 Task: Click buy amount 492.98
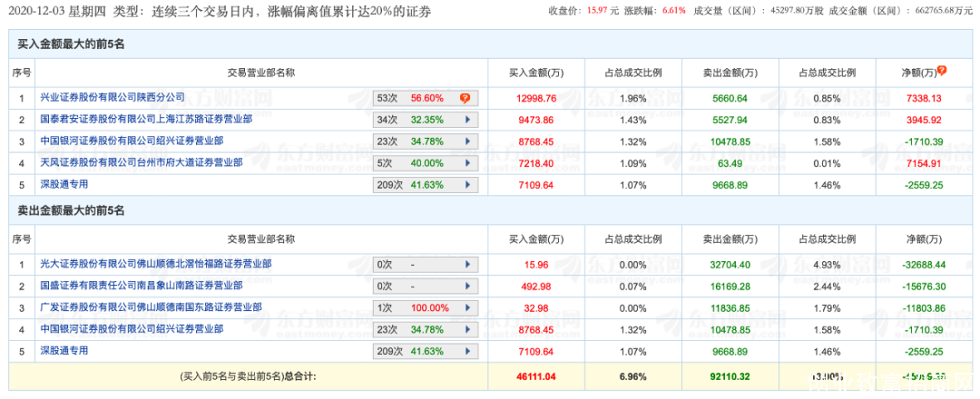537,287
